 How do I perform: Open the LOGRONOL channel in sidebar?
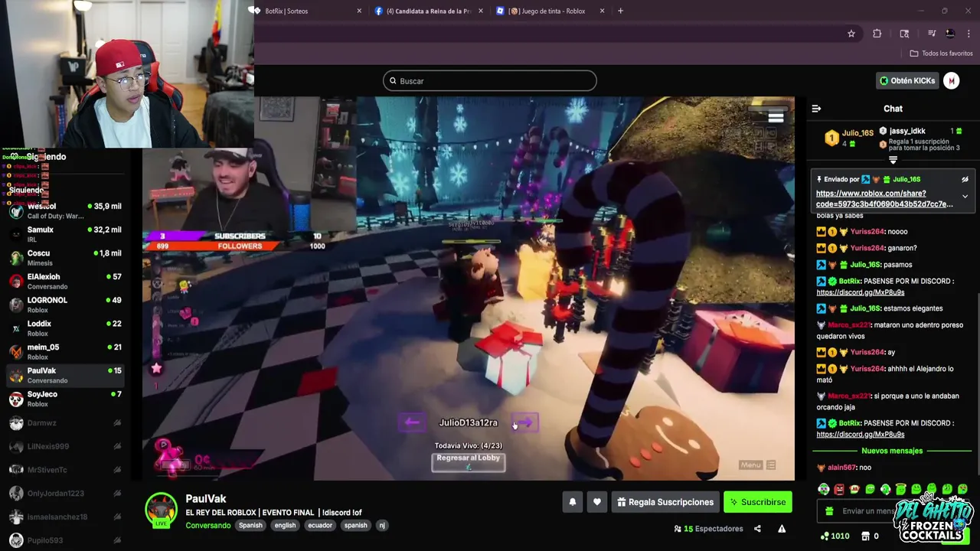point(65,305)
